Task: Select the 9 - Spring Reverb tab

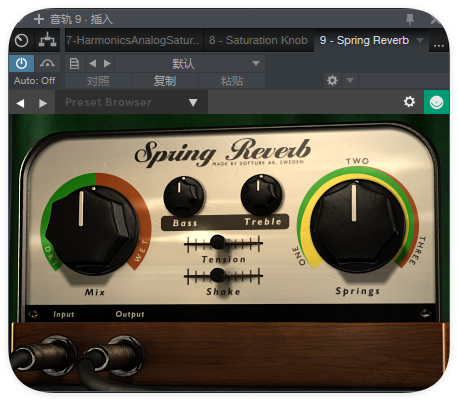Action: pyautogui.click(x=364, y=40)
